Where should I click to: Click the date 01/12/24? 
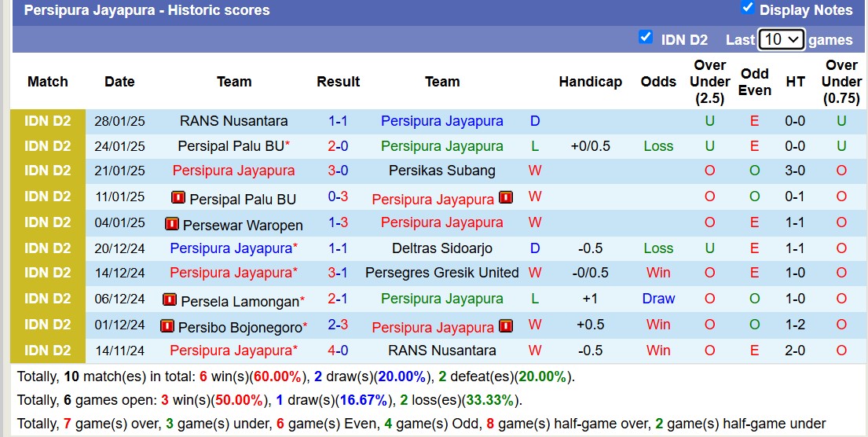[x=119, y=325]
